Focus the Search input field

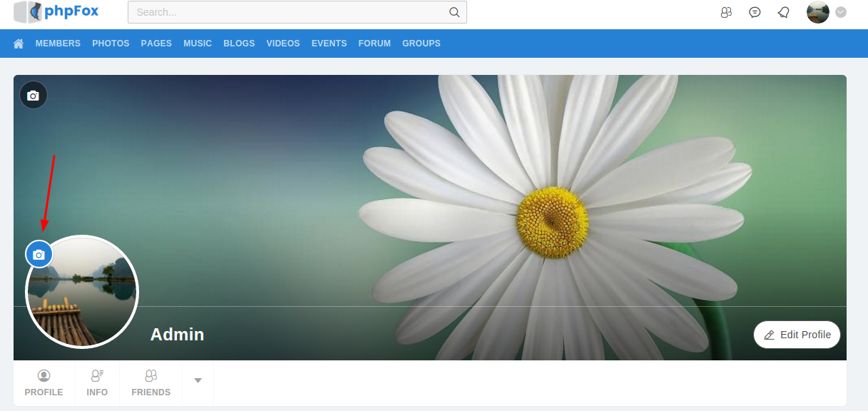[289, 12]
